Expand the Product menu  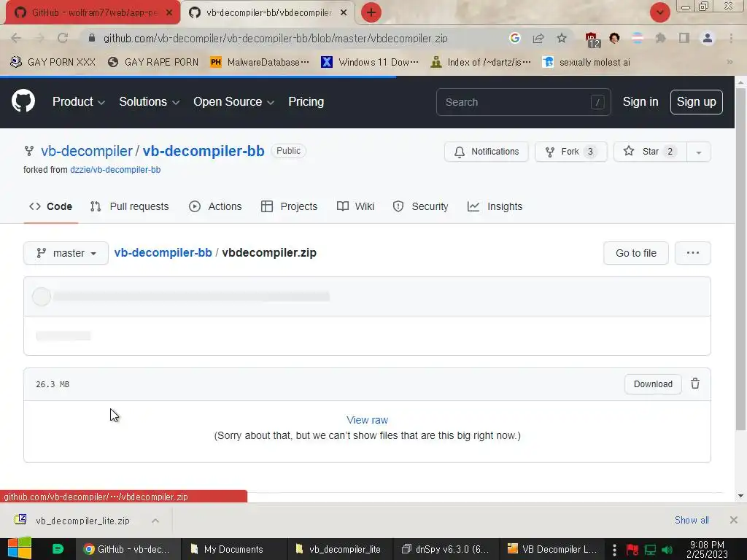coord(79,101)
